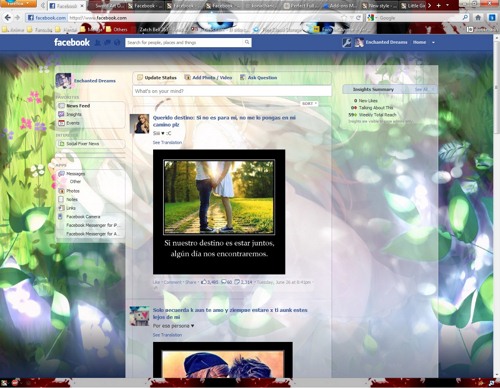Click the search magnifier icon
This screenshot has width=500, height=388.
(x=247, y=42)
